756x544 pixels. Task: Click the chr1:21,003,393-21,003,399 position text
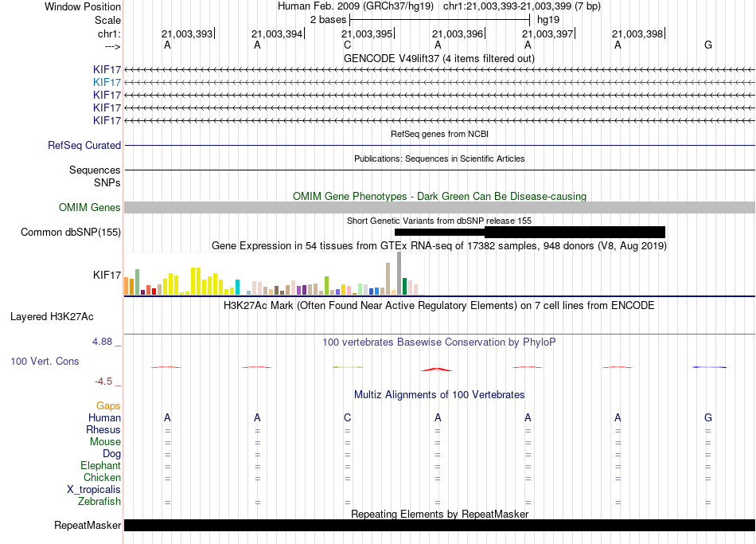pos(522,6)
